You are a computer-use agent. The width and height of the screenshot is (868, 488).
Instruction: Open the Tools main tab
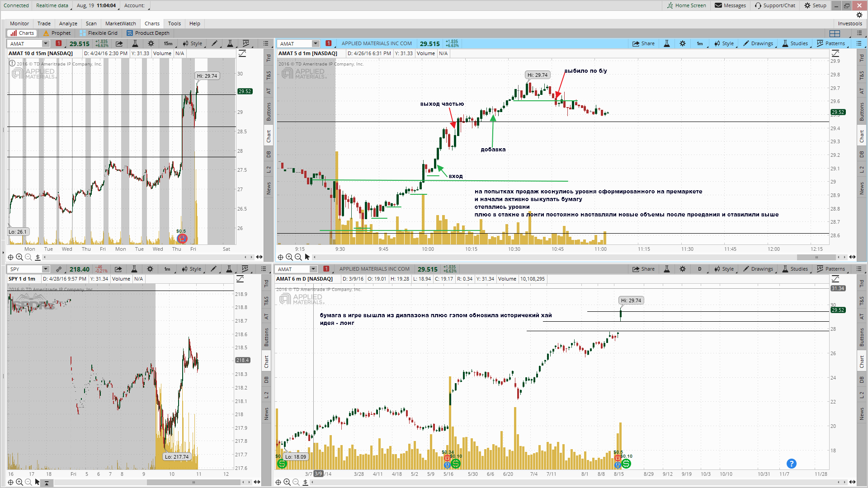[175, 23]
